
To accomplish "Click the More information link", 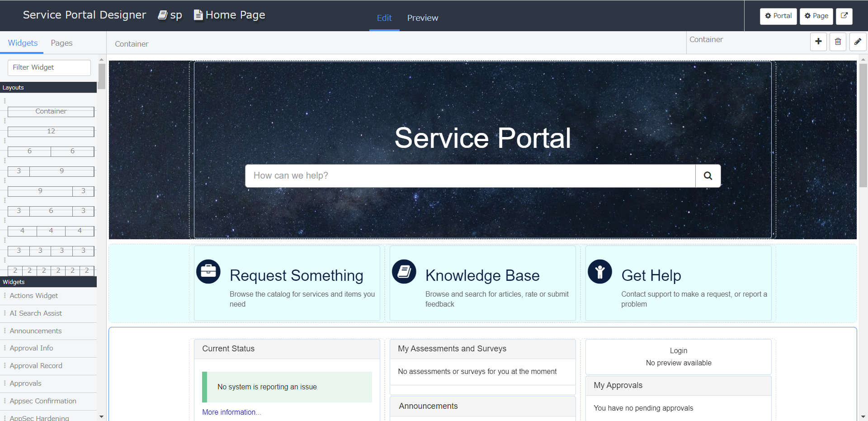I will (x=231, y=412).
